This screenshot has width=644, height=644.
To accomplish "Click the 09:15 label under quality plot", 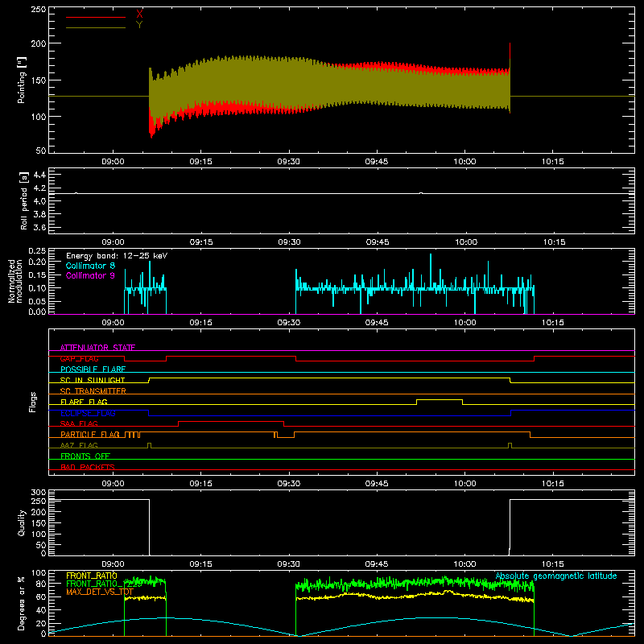I will (200, 564).
